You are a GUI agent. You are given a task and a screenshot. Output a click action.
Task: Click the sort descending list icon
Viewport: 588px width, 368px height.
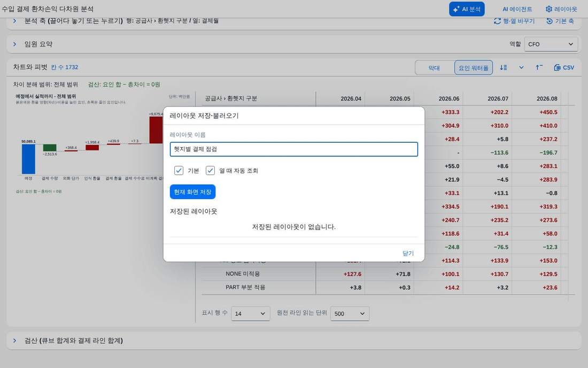(x=503, y=67)
